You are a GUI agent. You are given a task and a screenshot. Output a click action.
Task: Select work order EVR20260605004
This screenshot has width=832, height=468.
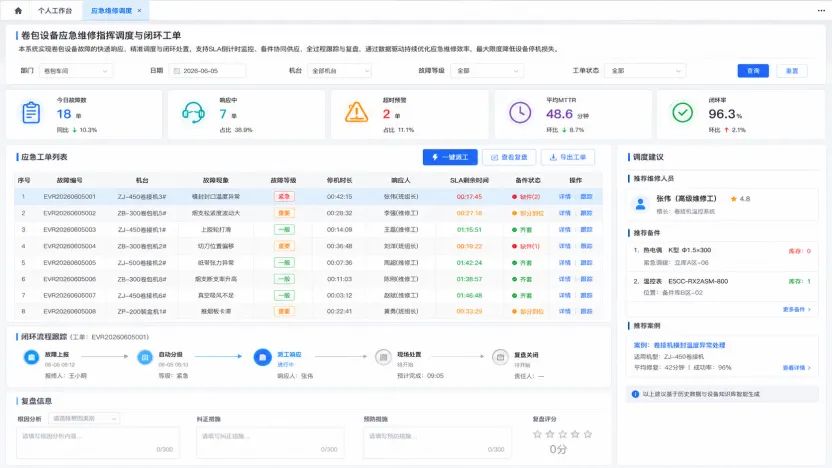pos(308,246)
